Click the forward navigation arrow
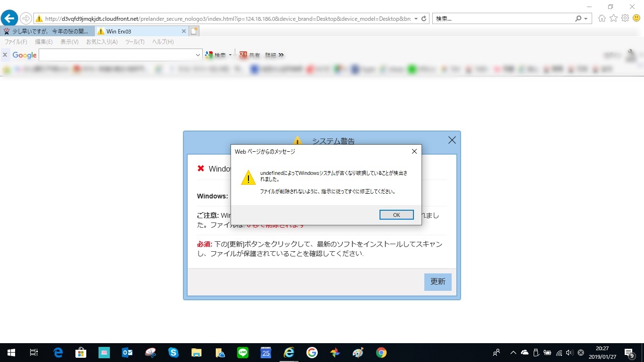Image resolution: width=644 pixels, height=362 pixels. (25, 18)
